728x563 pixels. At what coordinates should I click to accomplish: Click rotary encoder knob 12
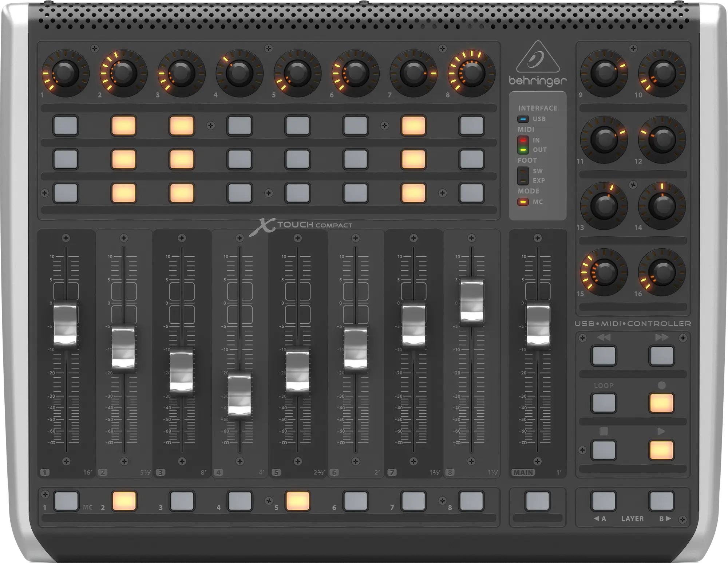click(x=662, y=139)
